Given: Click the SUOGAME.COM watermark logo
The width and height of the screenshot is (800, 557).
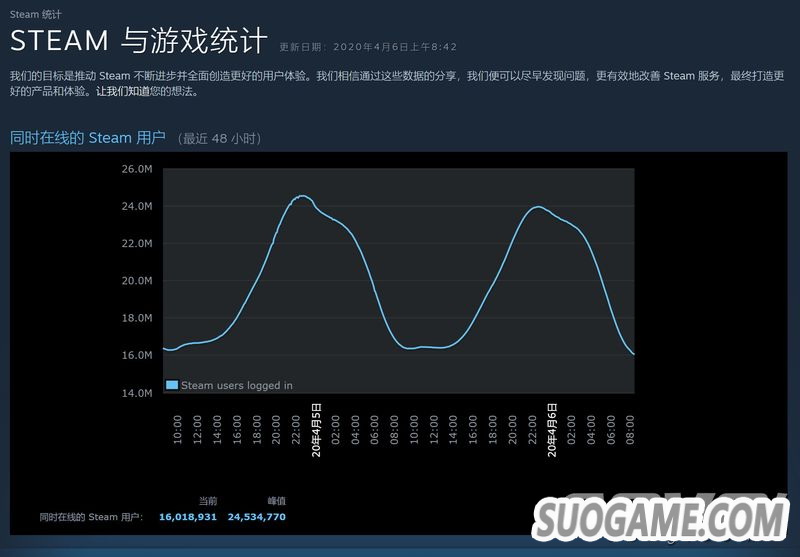Looking at the screenshot, I should click(661, 521).
